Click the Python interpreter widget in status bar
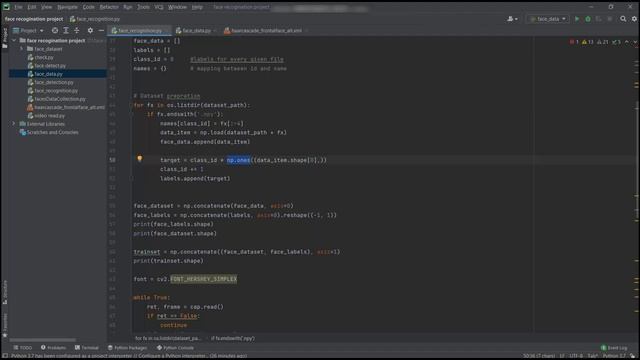 point(614,356)
